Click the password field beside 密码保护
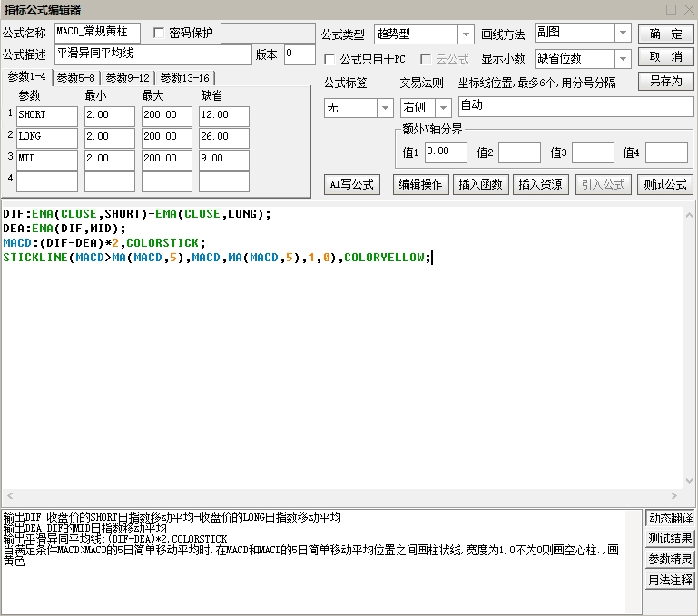The width and height of the screenshot is (698, 616). pyautogui.click(x=268, y=33)
